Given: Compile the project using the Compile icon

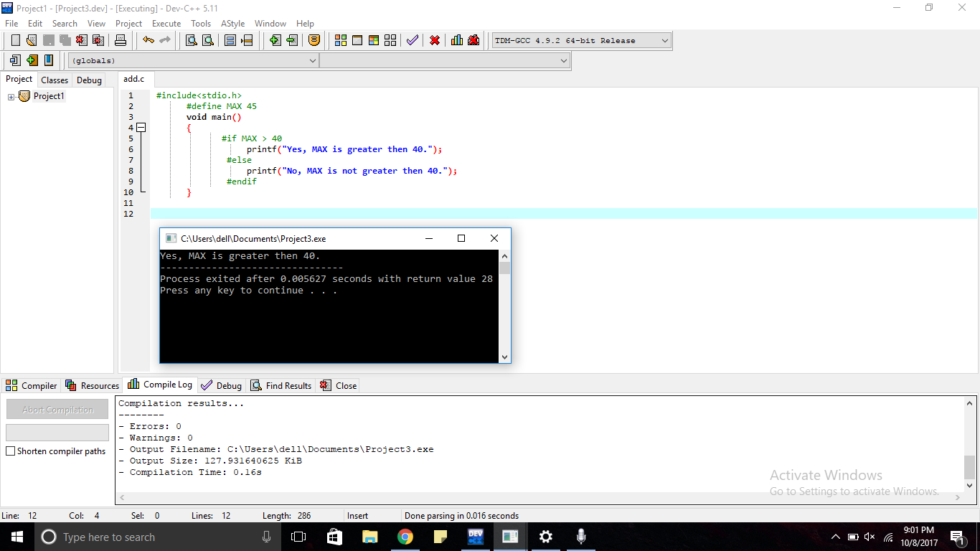Looking at the screenshot, I should coord(340,40).
